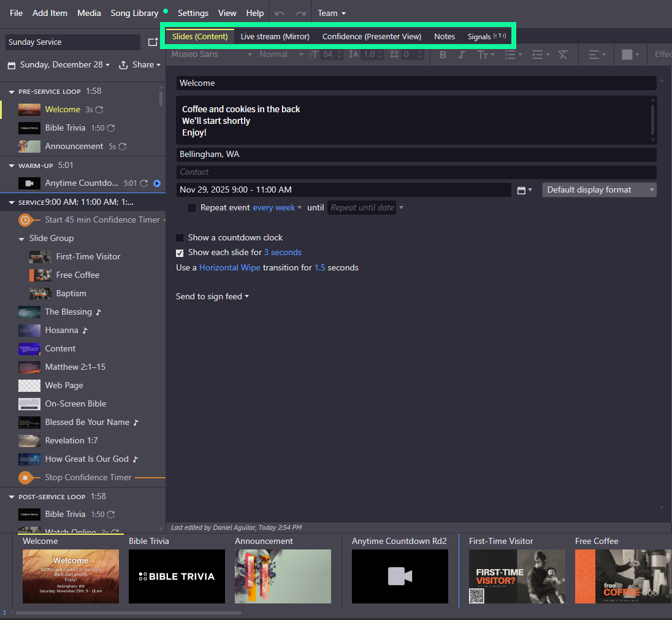Screen dimensions: 672x620
Task: Click the new presentation icon beside Sunday Service
Action: [x=153, y=42]
